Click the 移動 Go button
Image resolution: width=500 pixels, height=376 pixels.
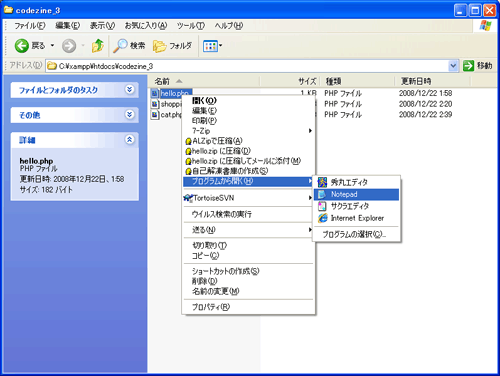(x=478, y=66)
